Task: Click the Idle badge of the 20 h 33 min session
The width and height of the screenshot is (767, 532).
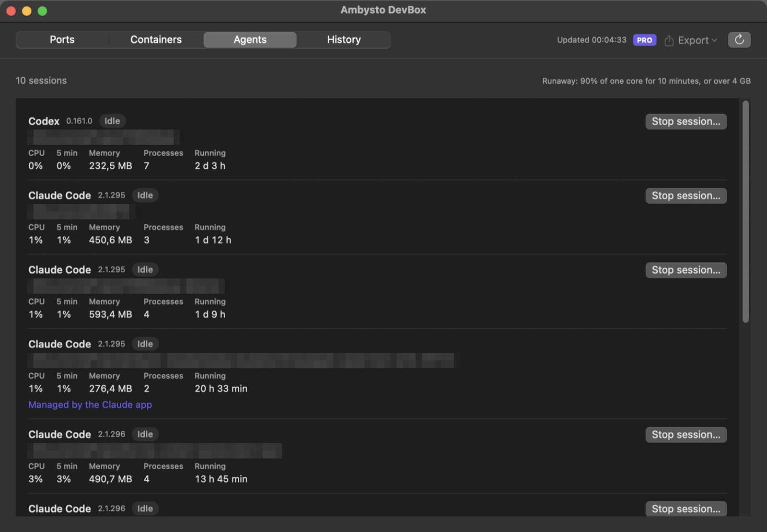Action: (x=145, y=344)
